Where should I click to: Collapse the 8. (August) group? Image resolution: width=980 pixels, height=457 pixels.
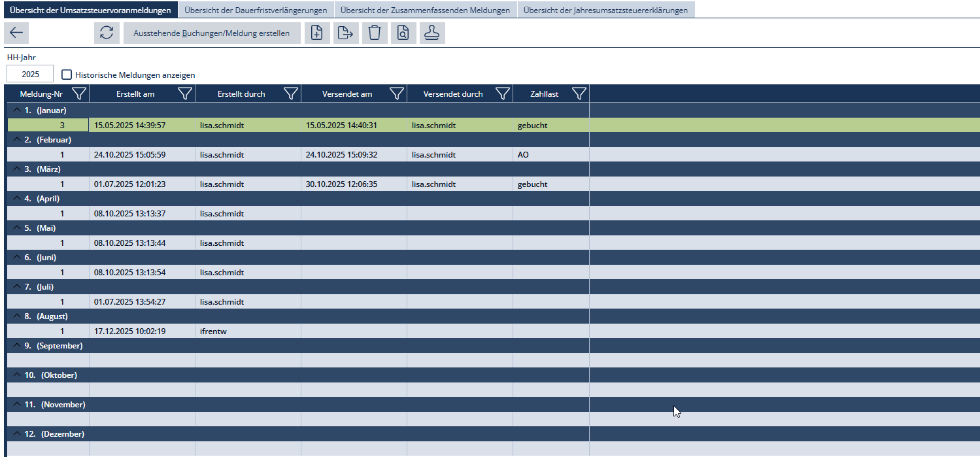(16, 316)
